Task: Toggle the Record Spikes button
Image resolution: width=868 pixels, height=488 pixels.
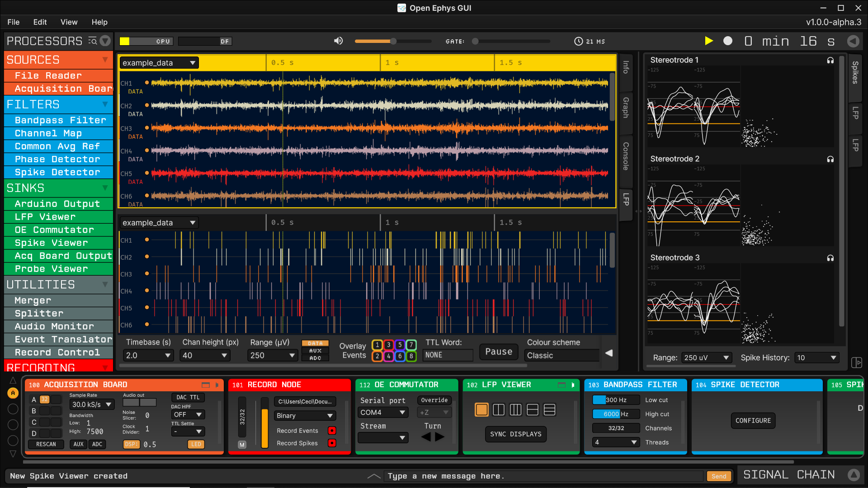Action: pyautogui.click(x=332, y=443)
